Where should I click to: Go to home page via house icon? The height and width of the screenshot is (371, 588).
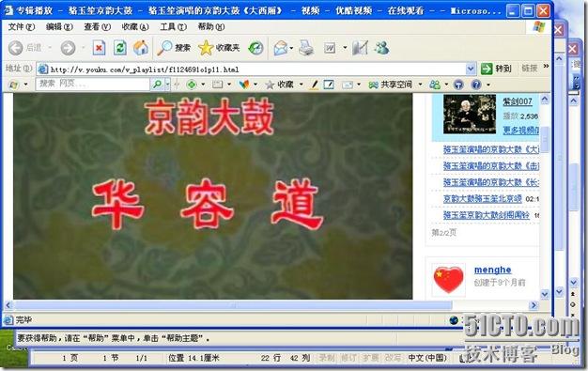coord(141,48)
